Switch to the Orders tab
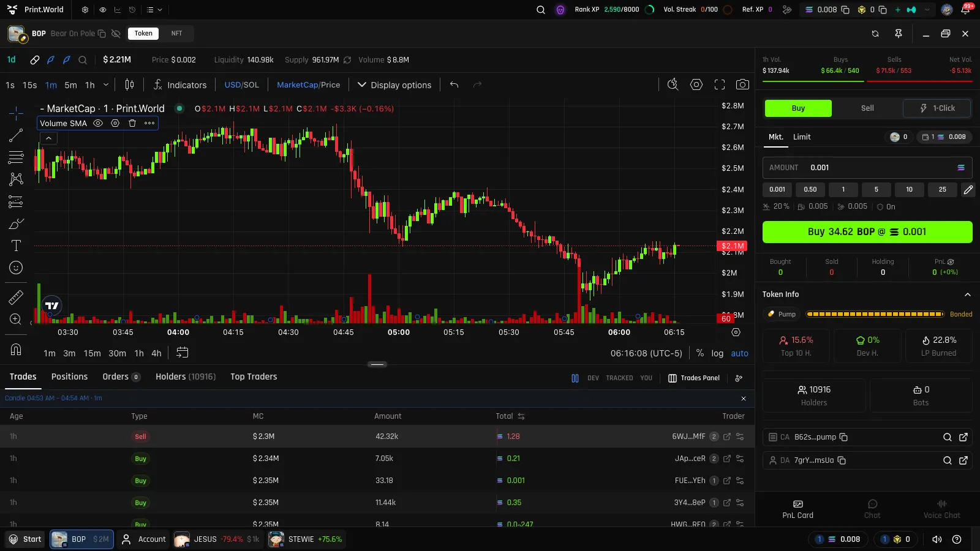The image size is (980, 551). click(x=121, y=377)
